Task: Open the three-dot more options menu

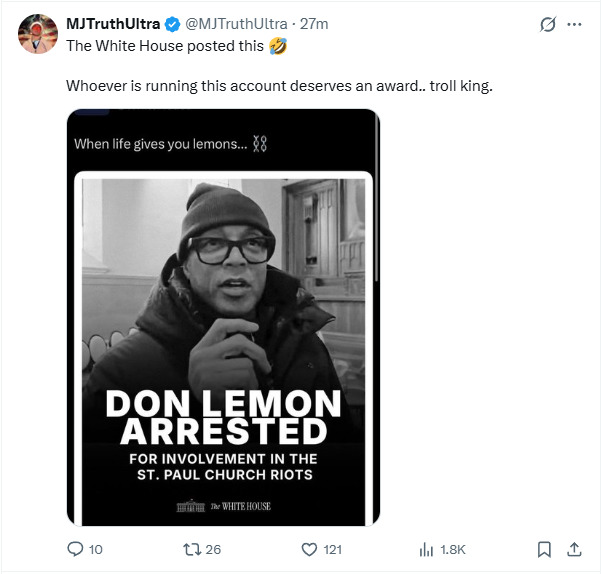Action: pos(575,24)
